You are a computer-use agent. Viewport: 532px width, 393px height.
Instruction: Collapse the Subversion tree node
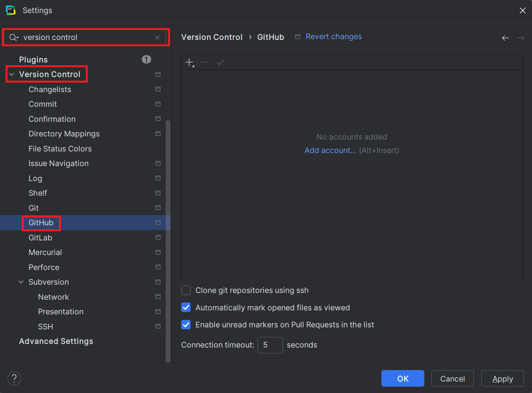(21, 282)
